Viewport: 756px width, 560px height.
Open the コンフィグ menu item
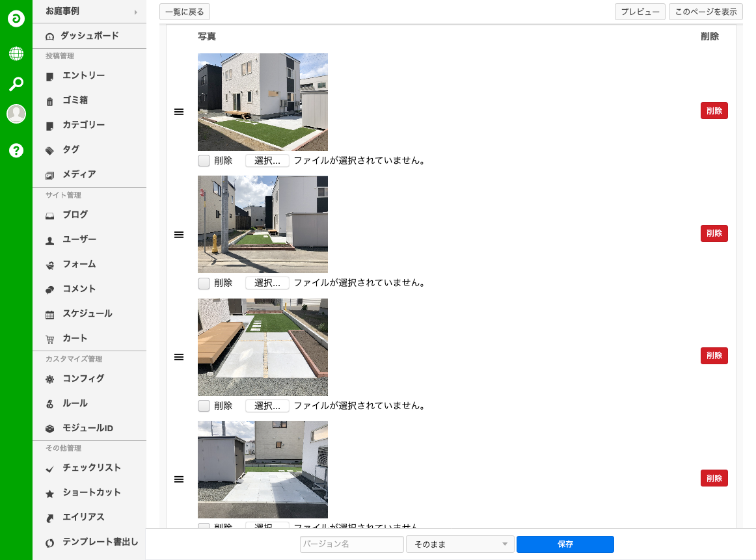coord(83,379)
